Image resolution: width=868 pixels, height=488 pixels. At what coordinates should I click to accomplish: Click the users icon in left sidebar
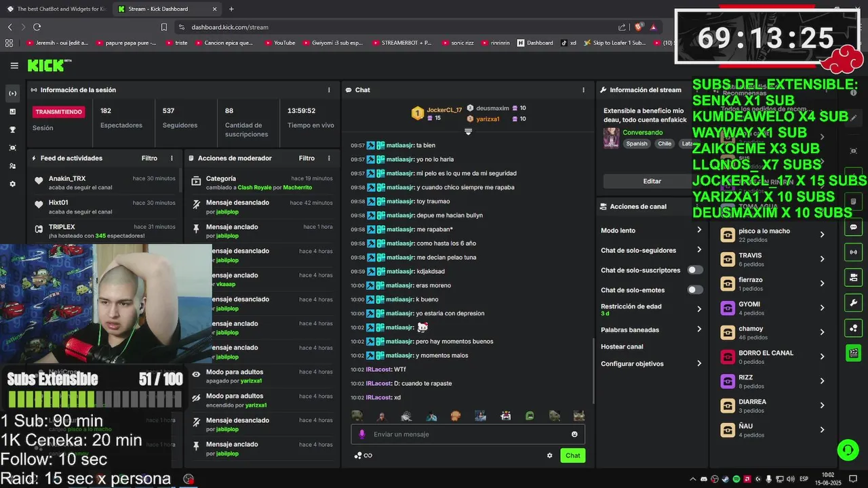12,165
